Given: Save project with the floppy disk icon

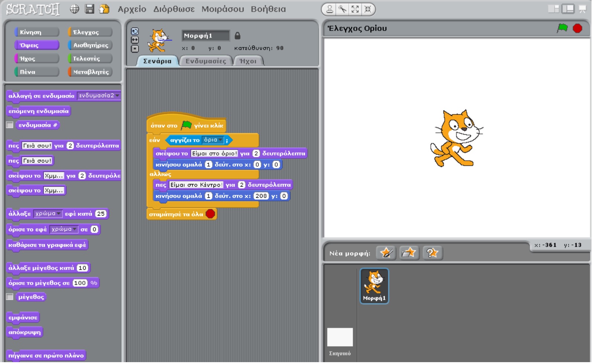Looking at the screenshot, I should click(89, 9).
